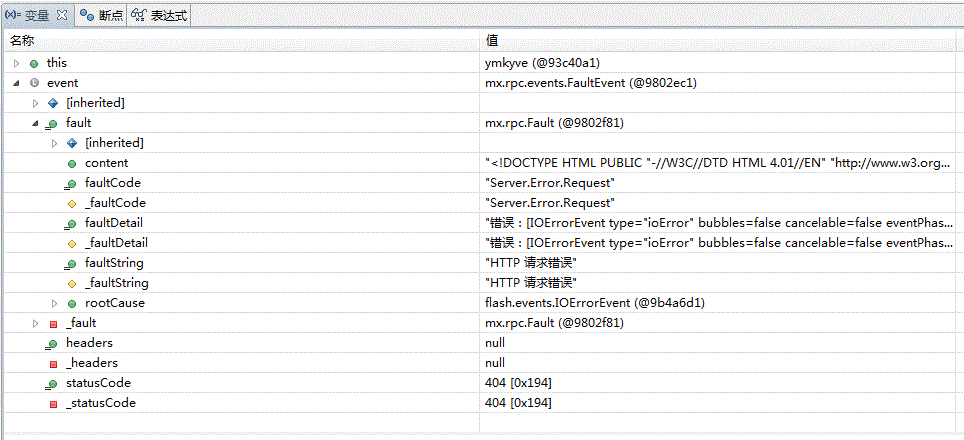The height and width of the screenshot is (440, 964).
Task: Open the 表达式 tab
Action: point(159,17)
